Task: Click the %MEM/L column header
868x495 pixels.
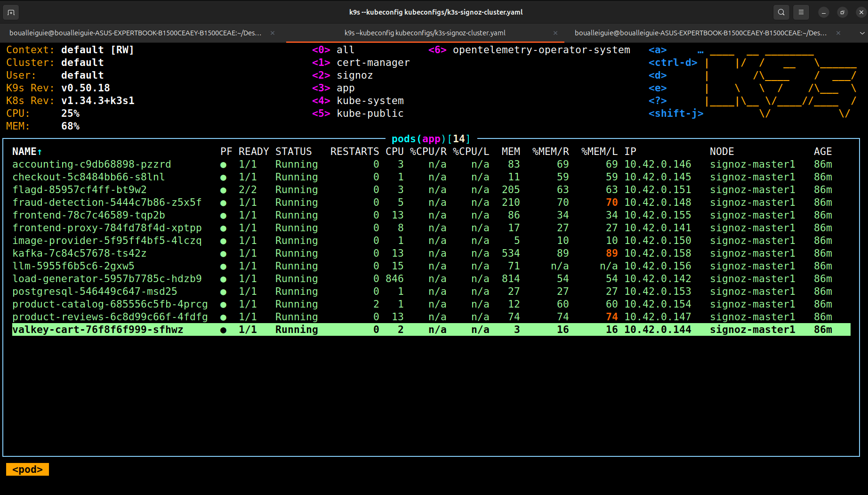Action: click(599, 152)
